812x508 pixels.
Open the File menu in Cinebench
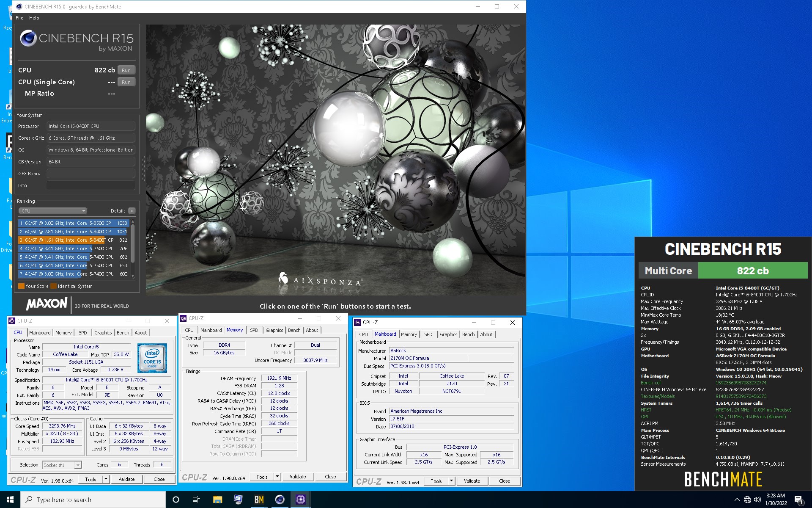pos(19,18)
